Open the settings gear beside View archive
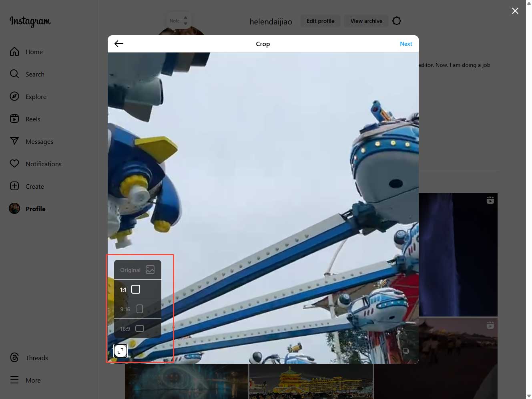 click(397, 20)
